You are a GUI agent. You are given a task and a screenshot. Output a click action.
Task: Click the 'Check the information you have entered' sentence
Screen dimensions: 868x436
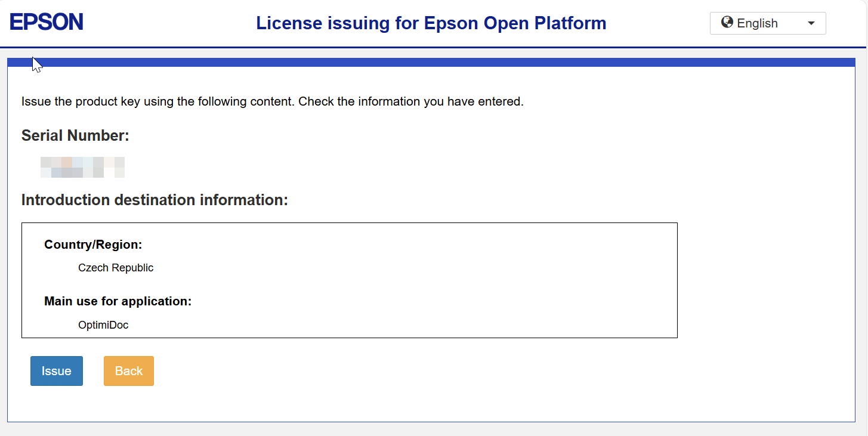410,101
